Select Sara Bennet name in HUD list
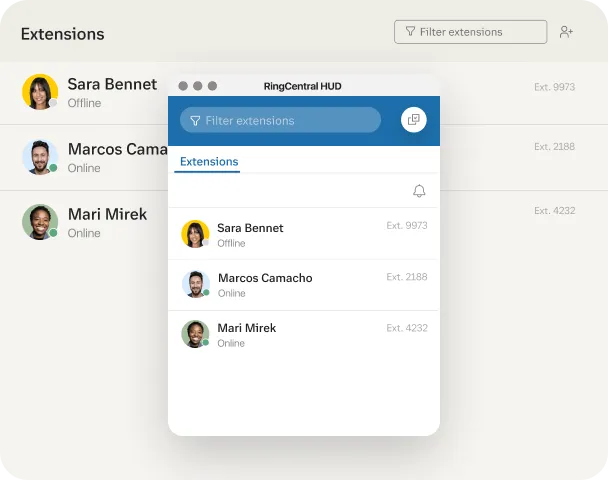608x480 pixels. [250, 228]
